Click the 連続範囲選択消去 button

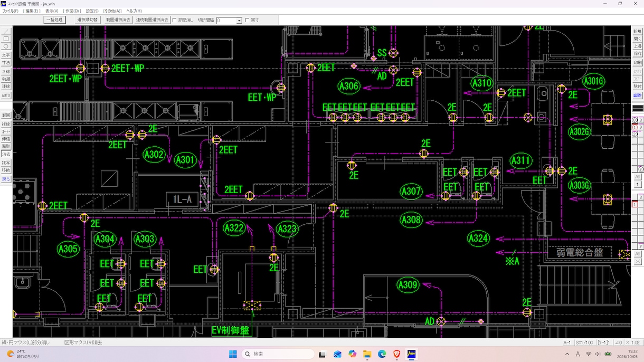click(x=153, y=20)
